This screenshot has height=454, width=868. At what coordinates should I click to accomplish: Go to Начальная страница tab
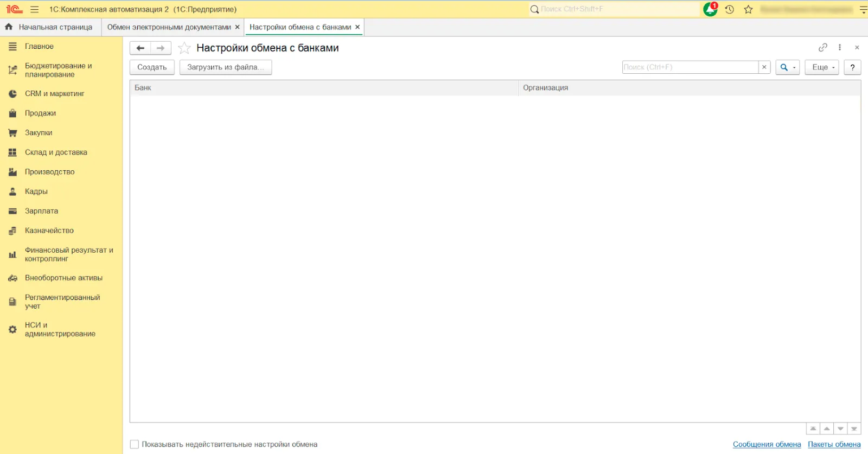click(x=55, y=27)
